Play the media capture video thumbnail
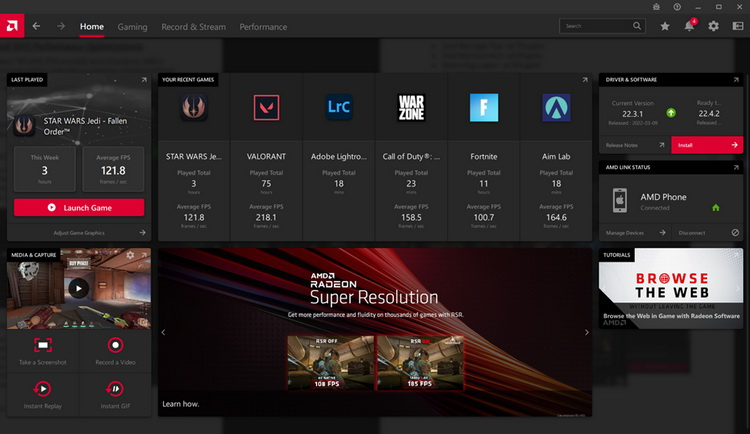Screen dimensions: 750x434 [78, 288]
